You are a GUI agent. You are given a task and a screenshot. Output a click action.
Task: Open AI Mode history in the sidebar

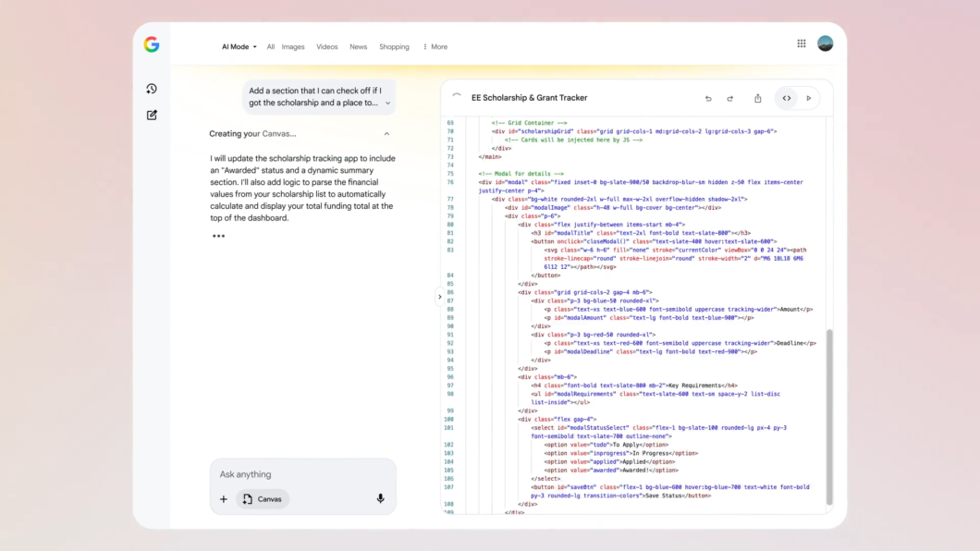pyautogui.click(x=152, y=89)
